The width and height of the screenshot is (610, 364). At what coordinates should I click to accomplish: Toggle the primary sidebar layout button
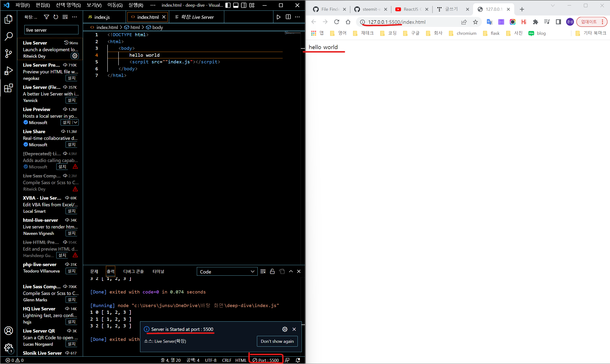coord(228,5)
